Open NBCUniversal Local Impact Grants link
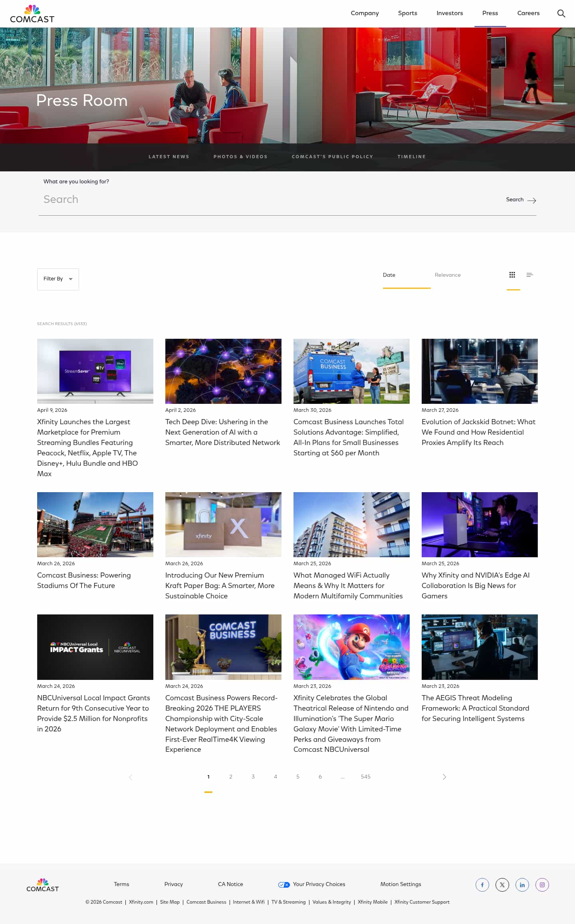The height and width of the screenshot is (924, 575). click(x=93, y=713)
